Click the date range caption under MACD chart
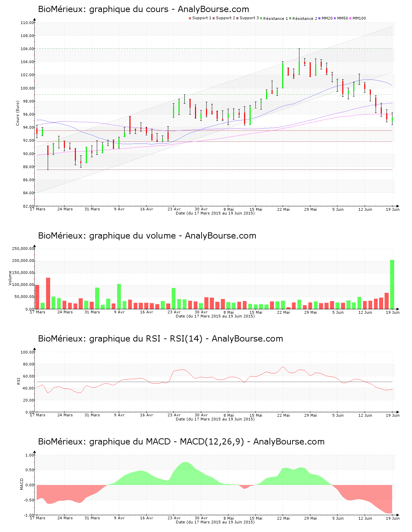The width and height of the screenshot is (412, 532). [x=215, y=522]
